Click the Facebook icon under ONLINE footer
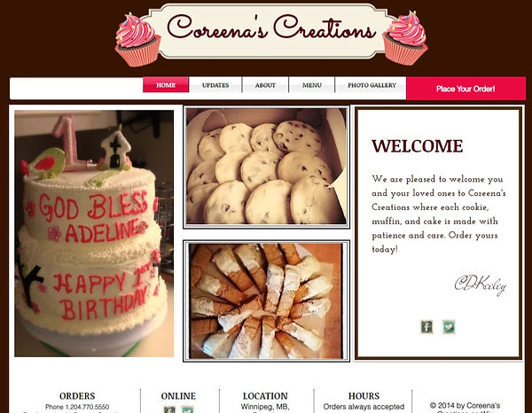 click(x=169, y=409)
